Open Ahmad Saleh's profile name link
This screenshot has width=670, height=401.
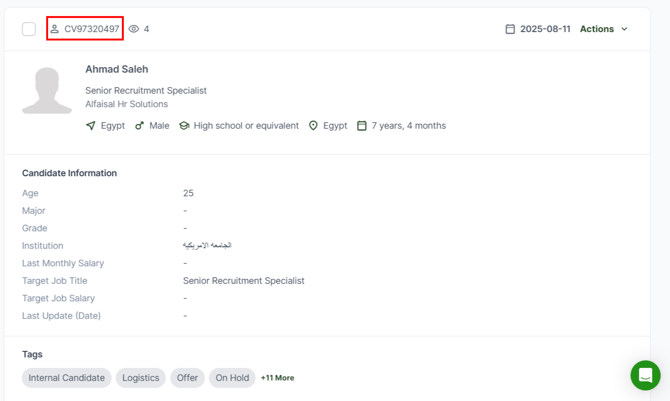coord(117,69)
